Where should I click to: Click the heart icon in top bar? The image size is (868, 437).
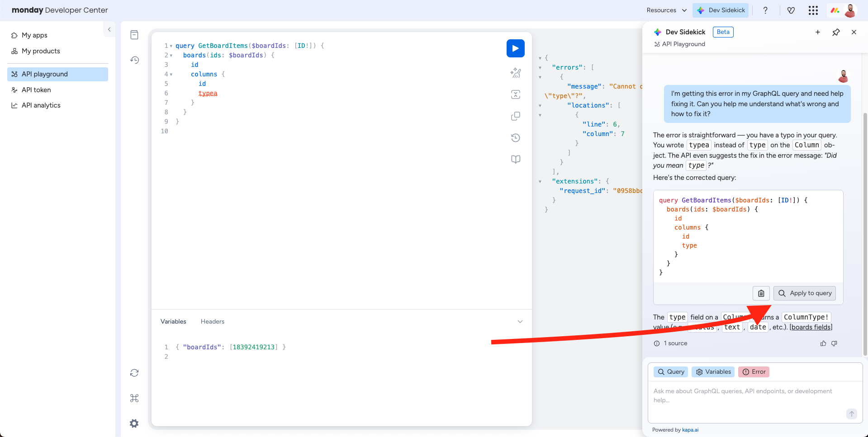tap(791, 10)
